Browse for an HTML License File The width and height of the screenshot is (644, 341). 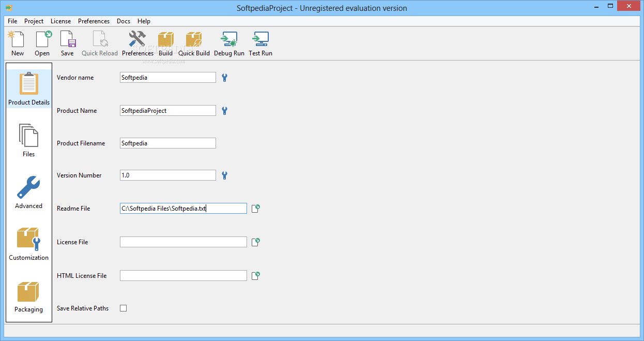coord(255,276)
